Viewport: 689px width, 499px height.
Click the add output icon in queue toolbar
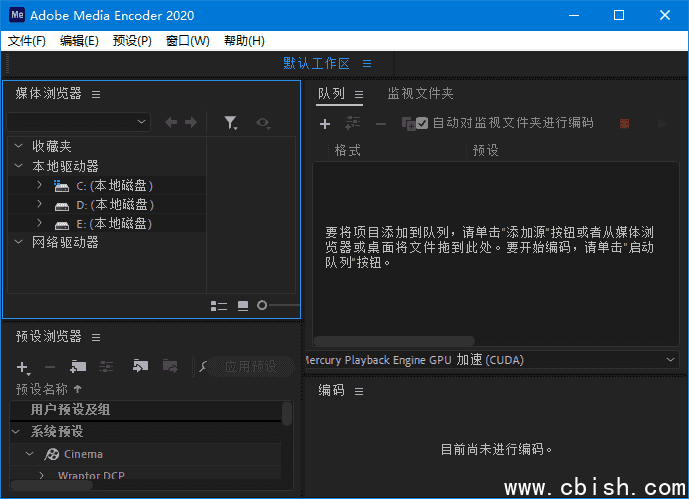coord(352,123)
